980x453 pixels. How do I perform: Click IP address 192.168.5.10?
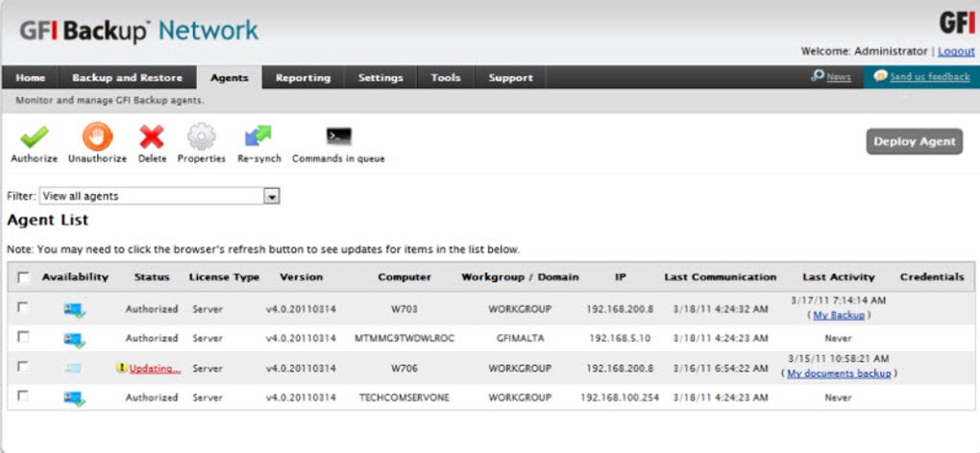(620, 339)
